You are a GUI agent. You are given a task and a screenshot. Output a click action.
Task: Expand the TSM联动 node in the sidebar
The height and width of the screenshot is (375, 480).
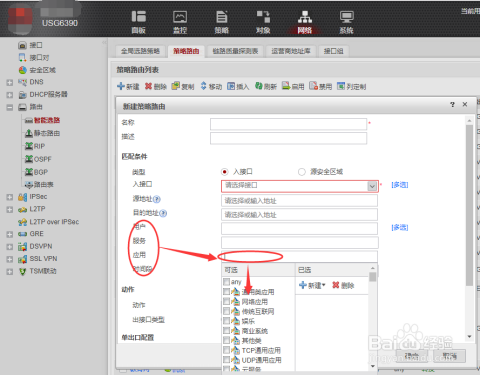(10, 272)
